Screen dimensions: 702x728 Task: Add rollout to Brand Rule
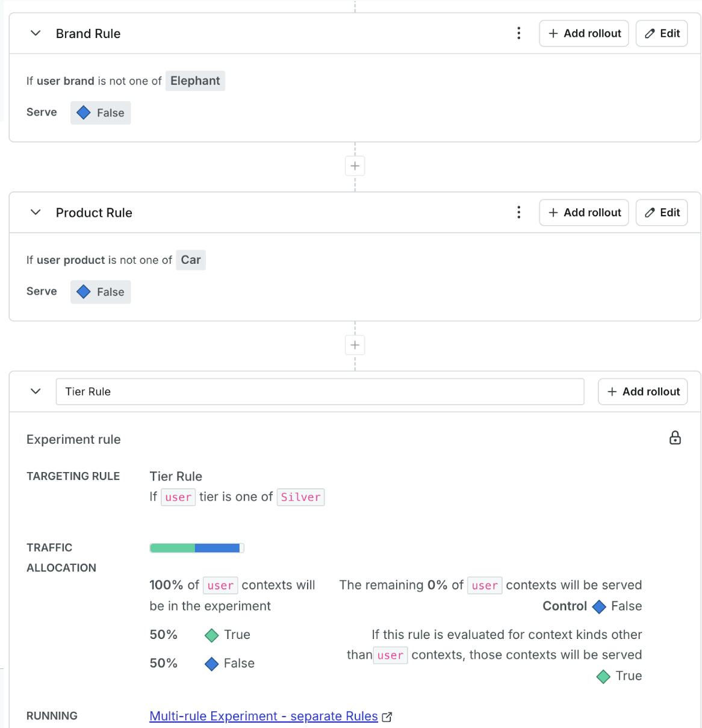click(x=584, y=34)
